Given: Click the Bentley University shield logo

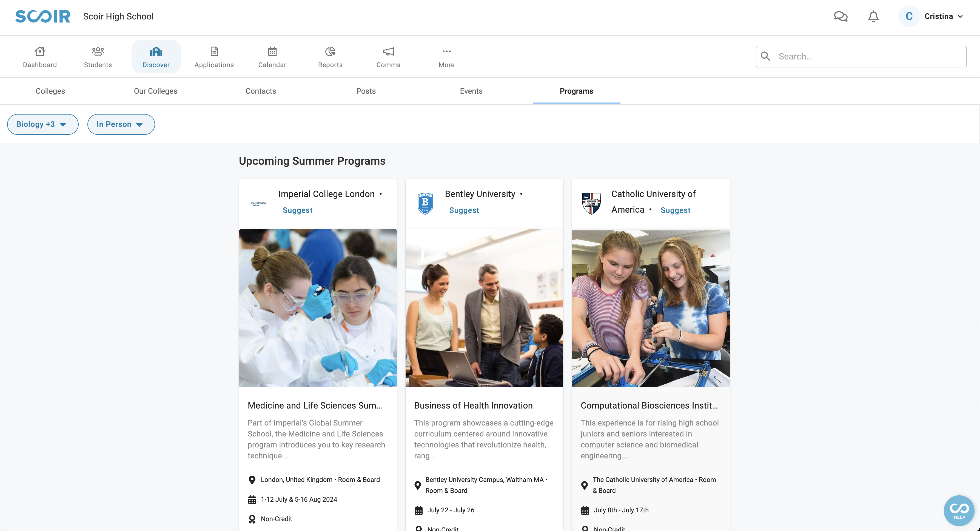Looking at the screenshot, I should 425,204.
